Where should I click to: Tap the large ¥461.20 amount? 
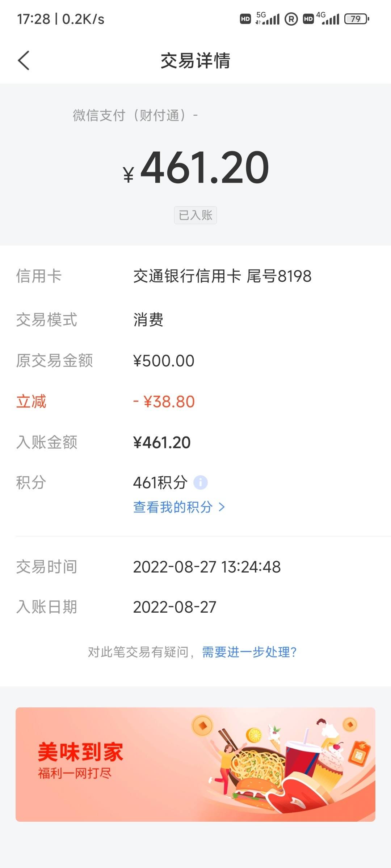(196, 167)
